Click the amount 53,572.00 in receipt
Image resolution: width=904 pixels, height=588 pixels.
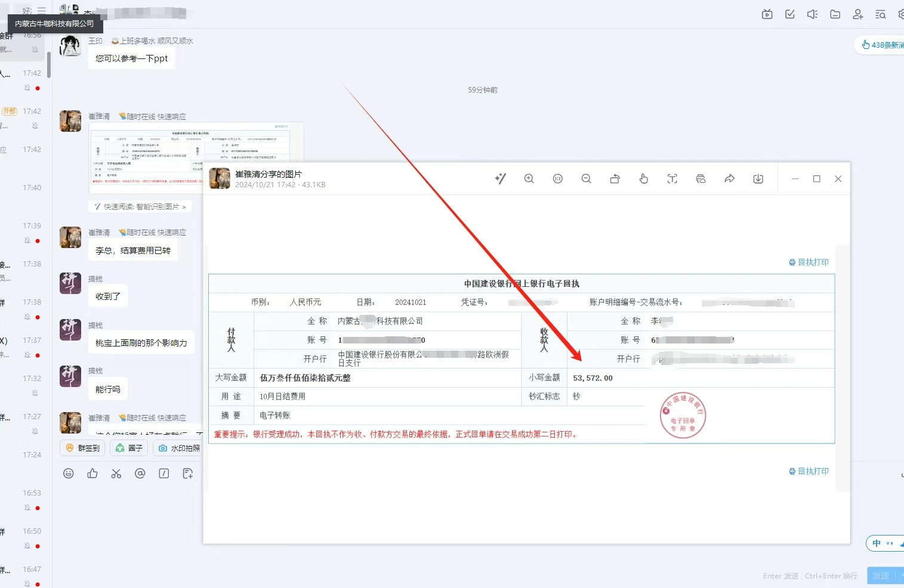click(593, 378)
